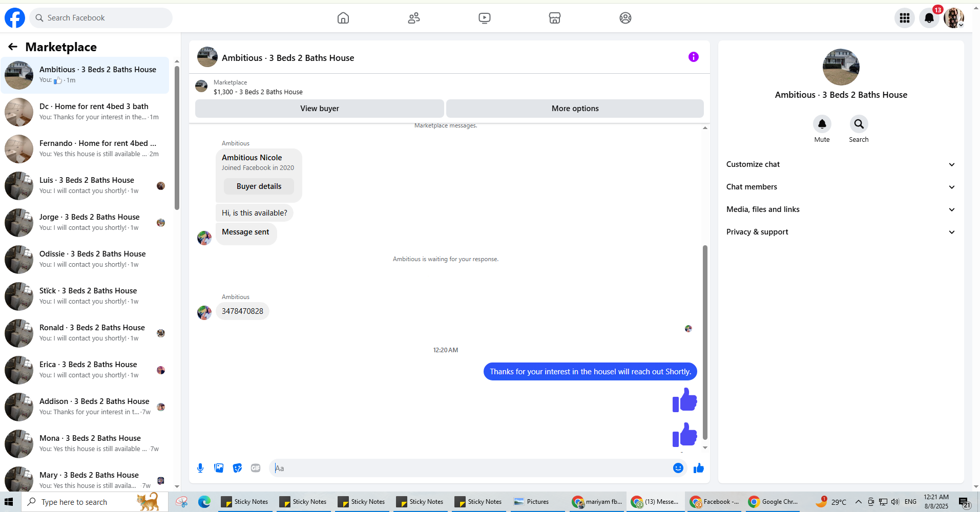Click the ENG language indicator in tray
Viewport: 980px width, 512px height.
(x=910, y=502)
